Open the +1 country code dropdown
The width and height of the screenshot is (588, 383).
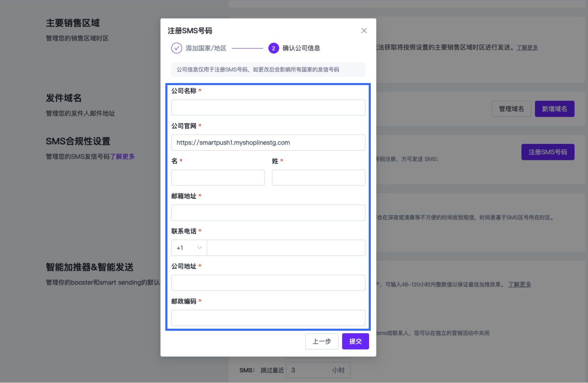coord(189,248)
